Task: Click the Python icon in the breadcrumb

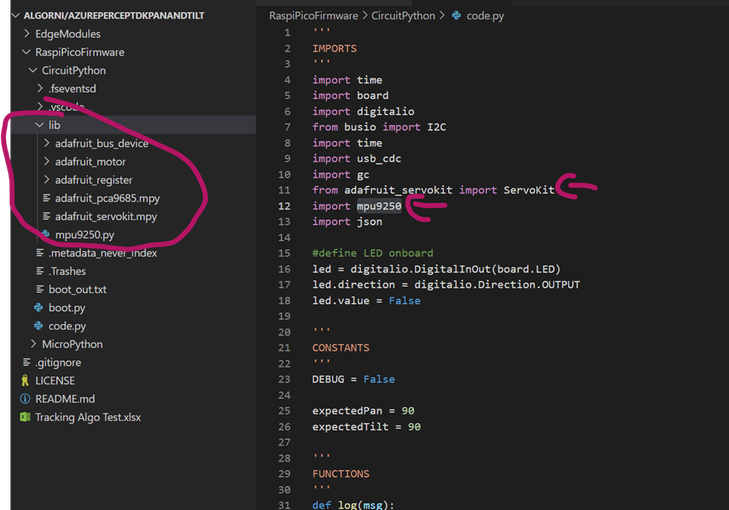Action: coord(457,16)
